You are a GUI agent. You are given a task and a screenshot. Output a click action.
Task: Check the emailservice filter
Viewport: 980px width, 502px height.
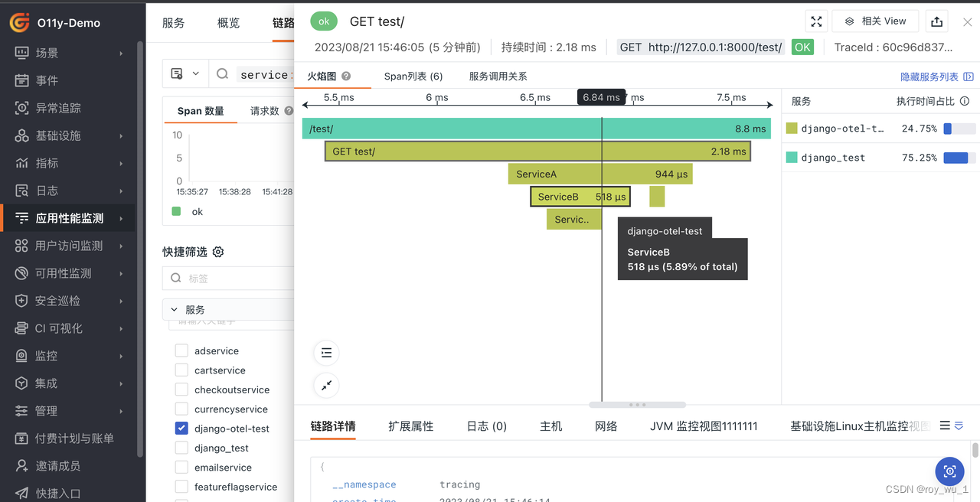pyautogui.click(x=181, y=467)
